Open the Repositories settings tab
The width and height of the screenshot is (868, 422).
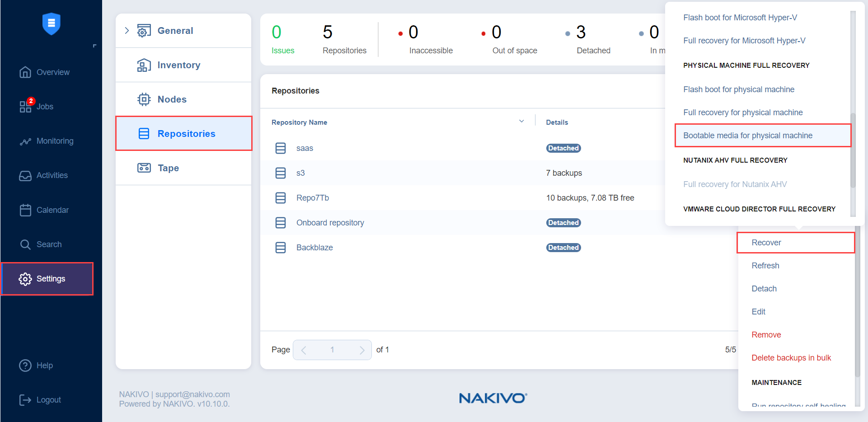[x=183, y=134]
